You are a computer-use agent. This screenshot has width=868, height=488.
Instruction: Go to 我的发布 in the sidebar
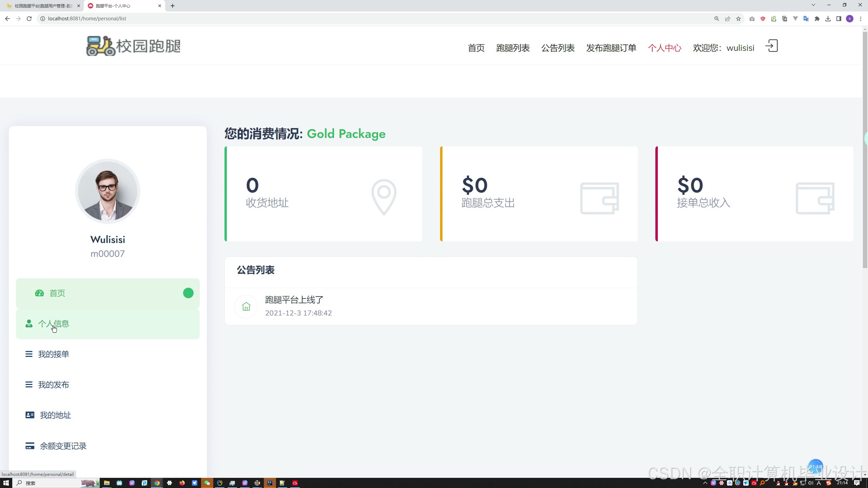tap(54, 385)
